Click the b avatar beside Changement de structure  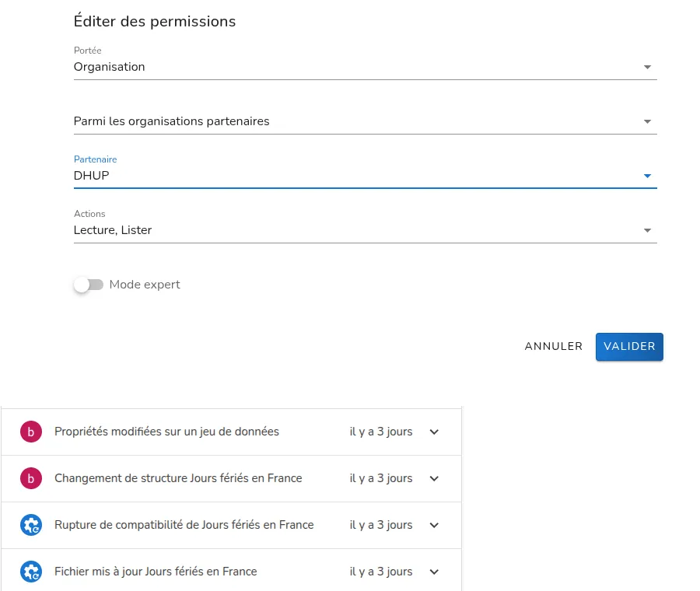tap(31, 478)
